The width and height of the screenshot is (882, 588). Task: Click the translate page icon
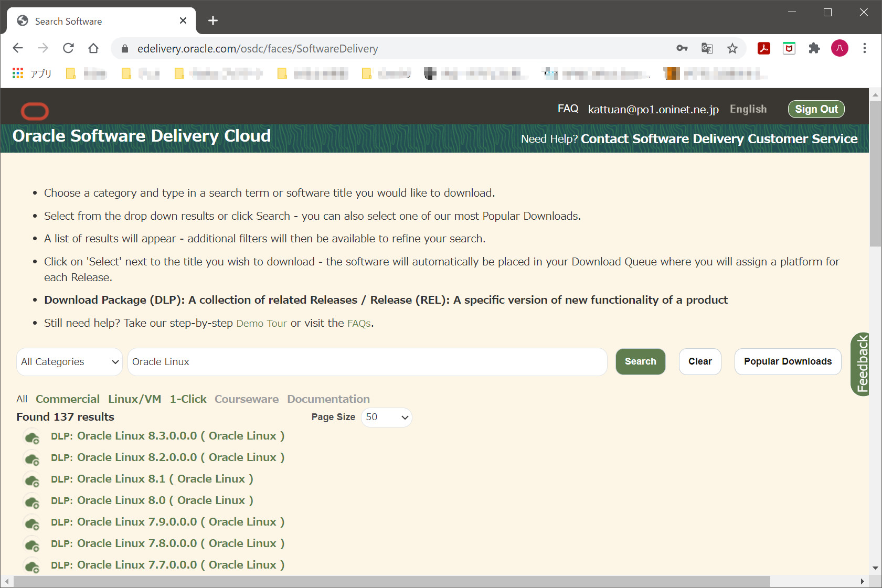click(707, 48)
